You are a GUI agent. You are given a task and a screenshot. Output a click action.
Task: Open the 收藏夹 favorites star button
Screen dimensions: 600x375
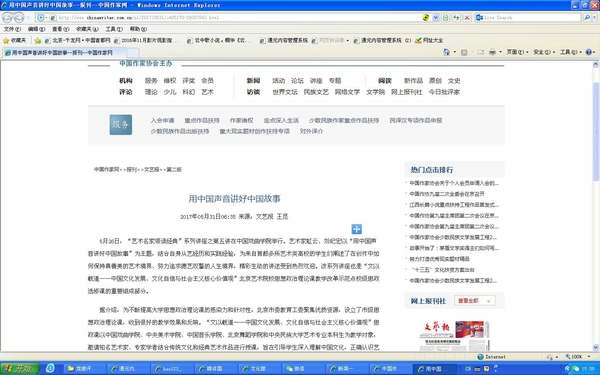tap(15, 40)
